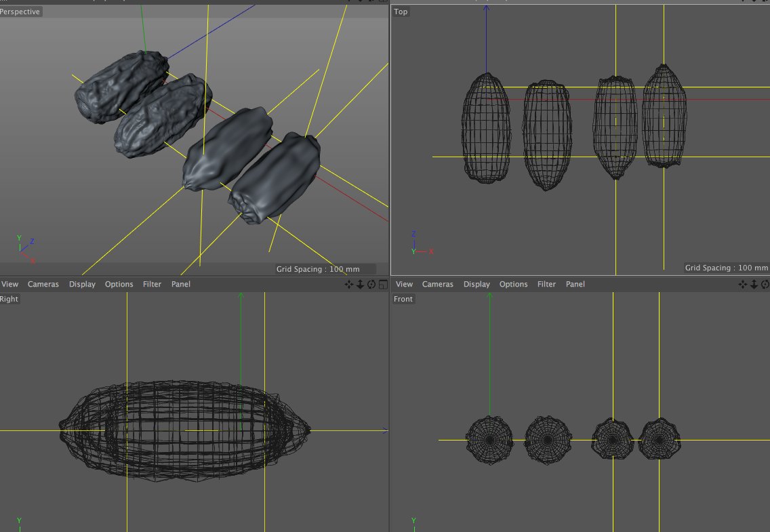Open the Filter menu in Front viewport

click(x=546, y=284)
